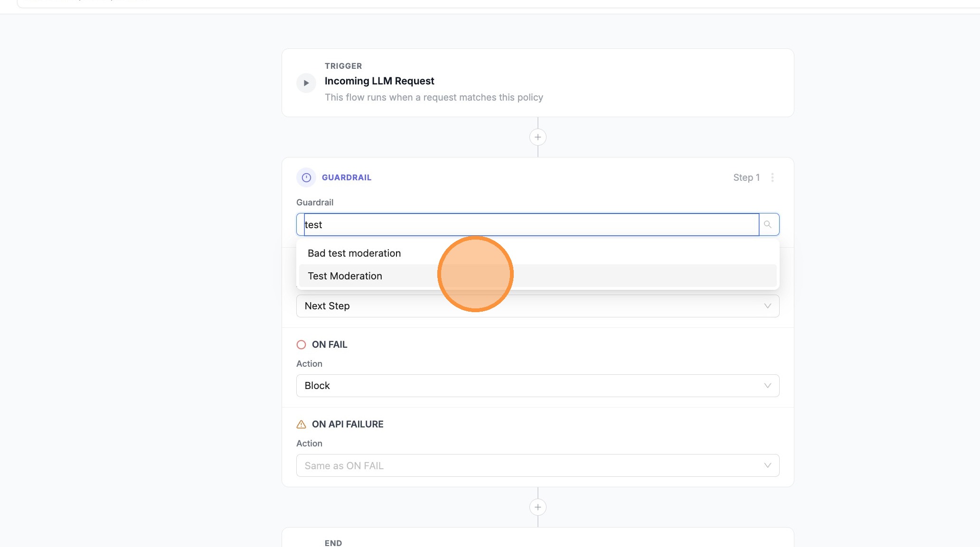980x547 pixels.
Task: Open the Next Step action dropdown
Action: tap(537, 306)
